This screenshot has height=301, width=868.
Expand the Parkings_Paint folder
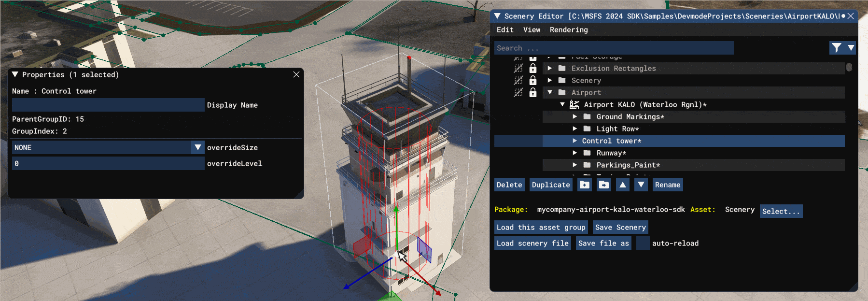[x=574, y=165]
